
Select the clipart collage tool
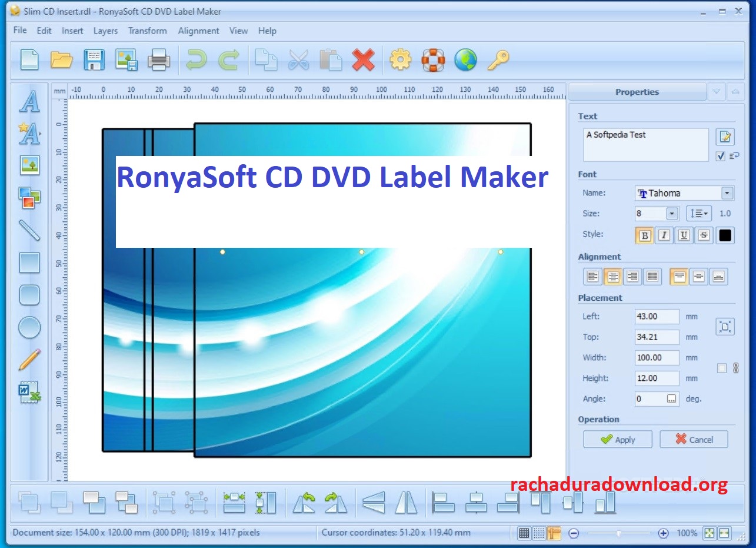point(29,198)
